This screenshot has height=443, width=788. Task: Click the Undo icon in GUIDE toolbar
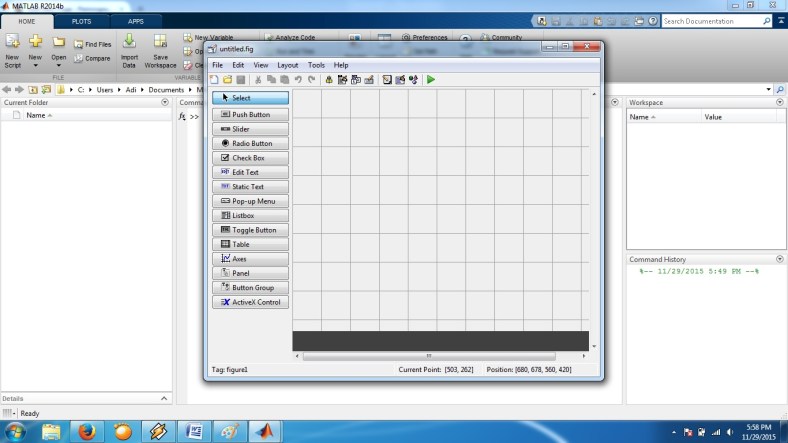tap(298, 79)
